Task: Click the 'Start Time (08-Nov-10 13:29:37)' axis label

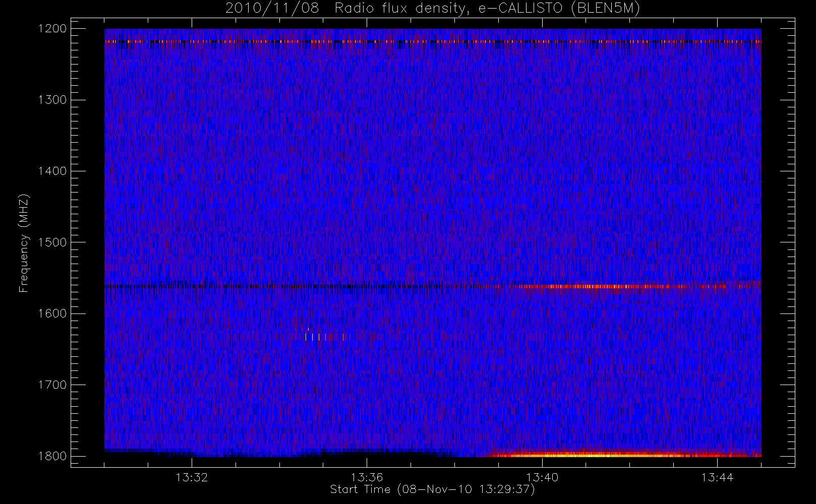Action: click(x=432, y=489)
